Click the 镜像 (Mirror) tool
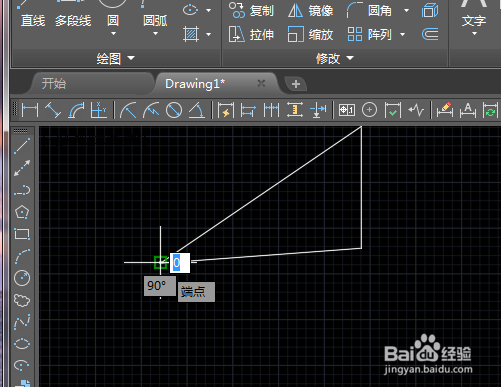 311,11
